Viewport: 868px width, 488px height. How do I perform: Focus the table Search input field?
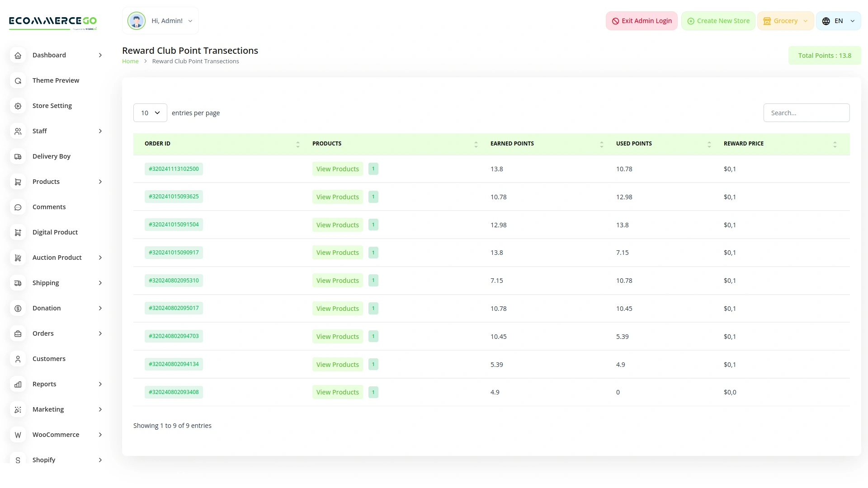[806, 113]
